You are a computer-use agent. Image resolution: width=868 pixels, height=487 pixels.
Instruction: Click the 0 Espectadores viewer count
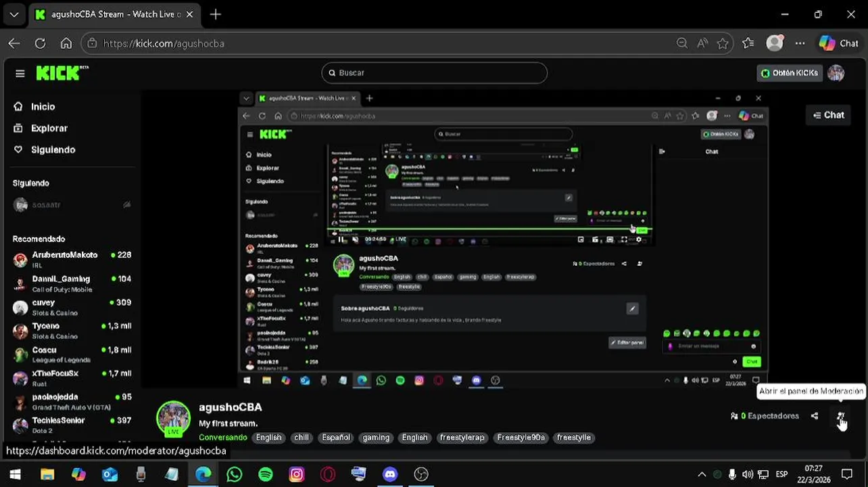click(765, 416)
